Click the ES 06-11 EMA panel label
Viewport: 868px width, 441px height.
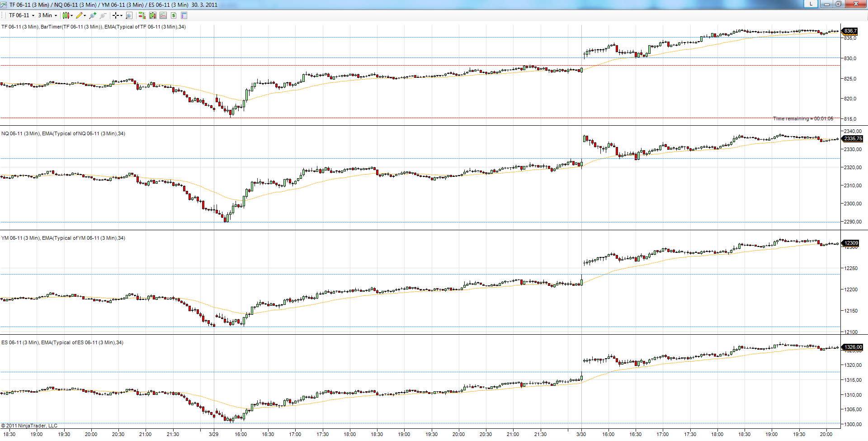pyautogui.click(x=62, y=342)
